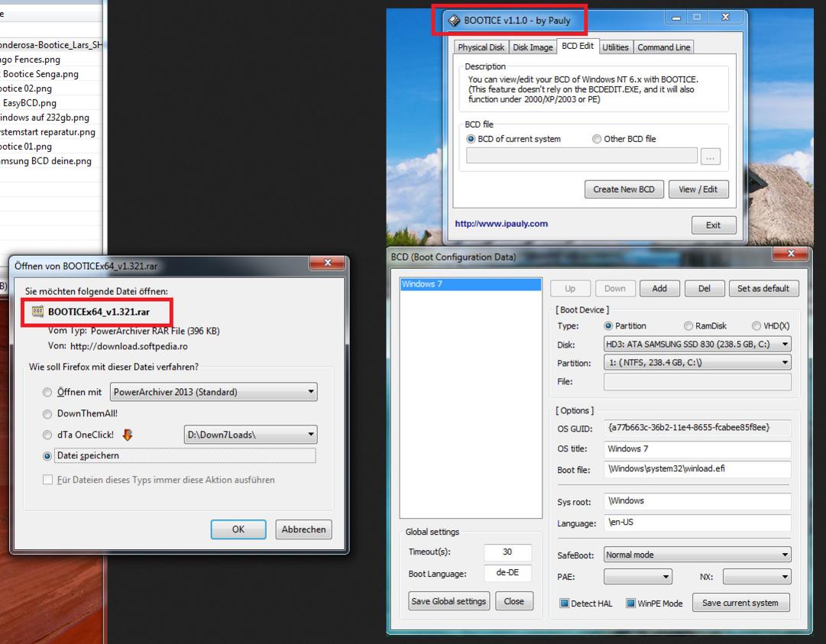826x644 pixels.
Task: Click the OS GUID field
Action: tap(698, 428)
